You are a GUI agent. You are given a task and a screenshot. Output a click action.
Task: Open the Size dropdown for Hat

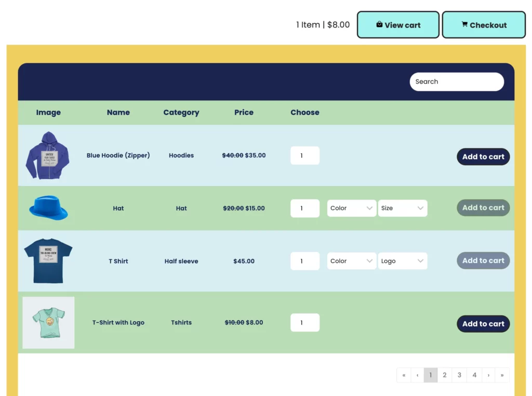tap(403, 208)
